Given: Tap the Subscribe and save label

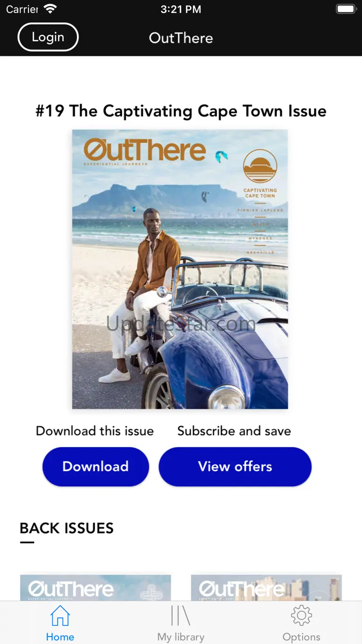Looking at the screenshot, I should [234, 431].
